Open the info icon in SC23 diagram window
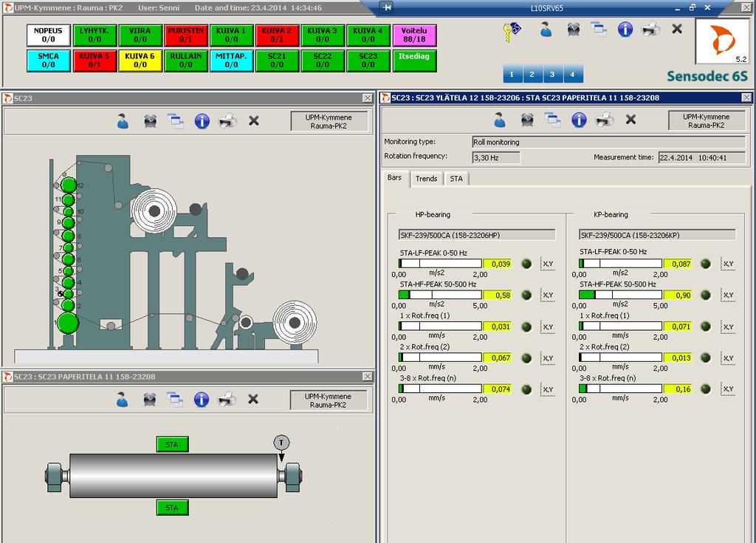The height and width of the screenshot is (543, 756). [x=202, y=120]
